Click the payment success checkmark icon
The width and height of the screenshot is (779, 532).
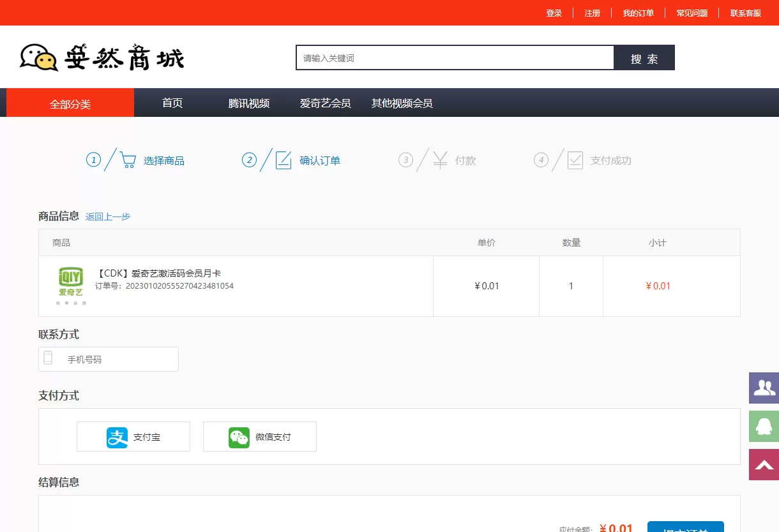point(575,160)
